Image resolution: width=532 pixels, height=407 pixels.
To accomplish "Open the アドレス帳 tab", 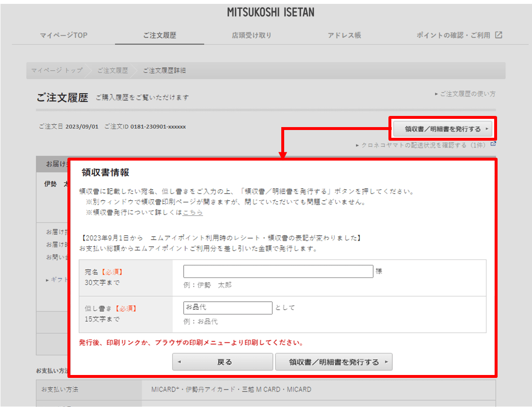I will coord(344,35).
